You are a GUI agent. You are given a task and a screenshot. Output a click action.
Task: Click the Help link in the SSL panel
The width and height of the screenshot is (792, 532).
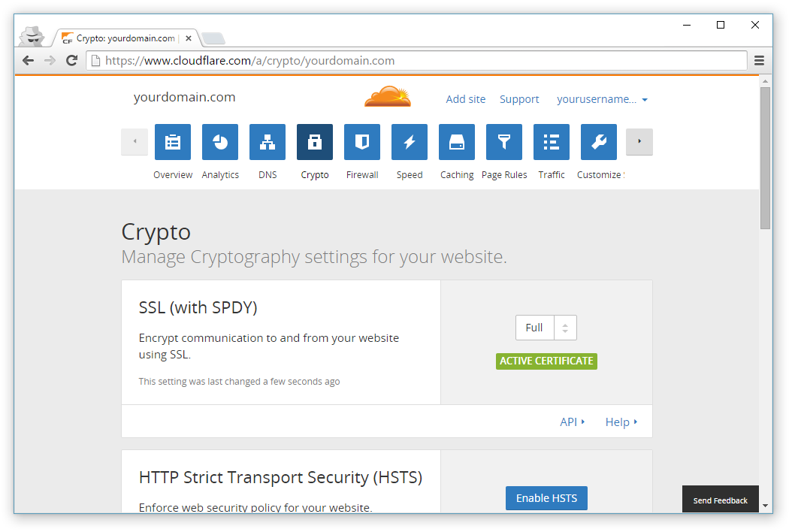tap(618, 422)
